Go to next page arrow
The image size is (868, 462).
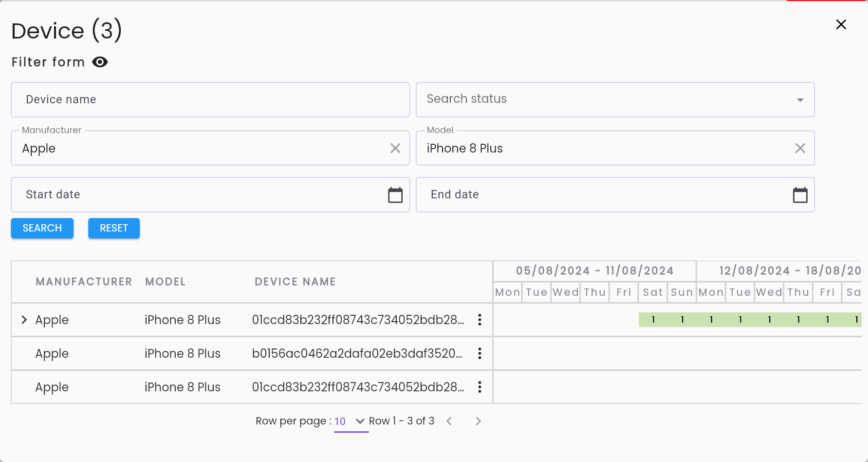[478, 421]
